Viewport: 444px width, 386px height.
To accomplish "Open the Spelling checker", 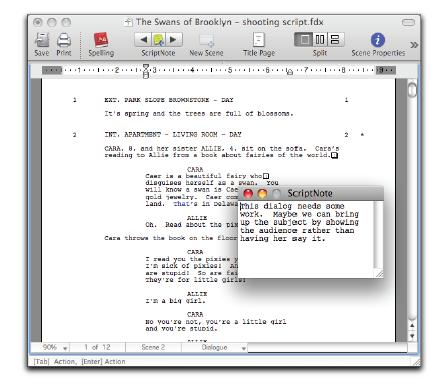I will coord(101,40).
